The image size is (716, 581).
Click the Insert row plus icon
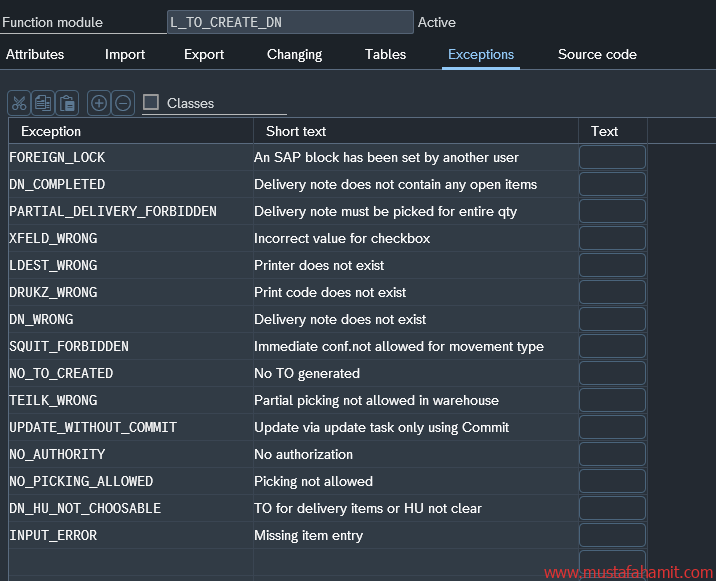(99, 103)
